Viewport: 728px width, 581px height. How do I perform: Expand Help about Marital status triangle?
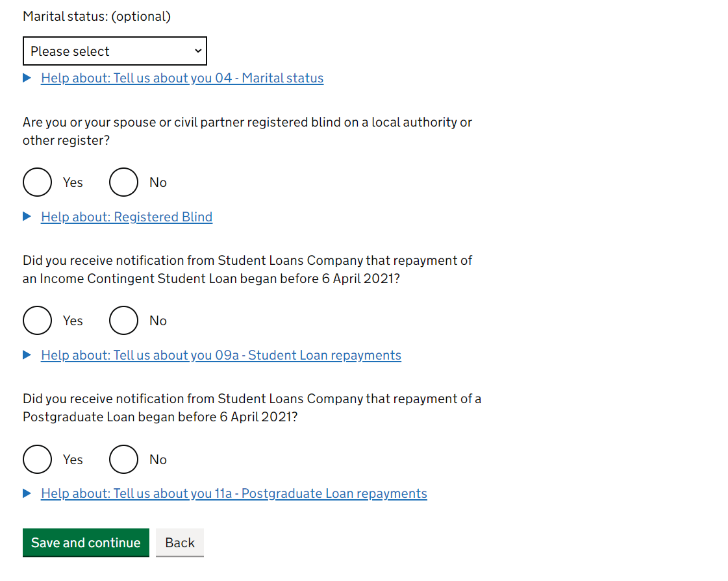click(x=27, y=78)
